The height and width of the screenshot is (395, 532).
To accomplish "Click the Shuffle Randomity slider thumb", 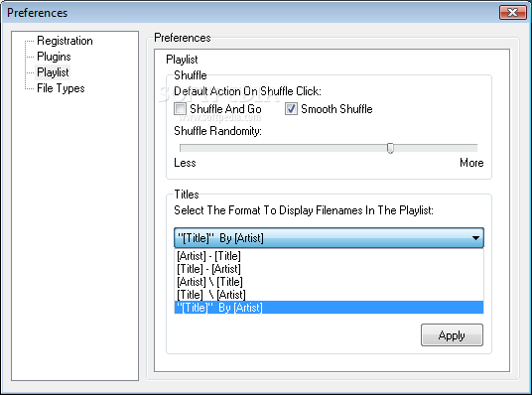I will [x=390, y=148].
